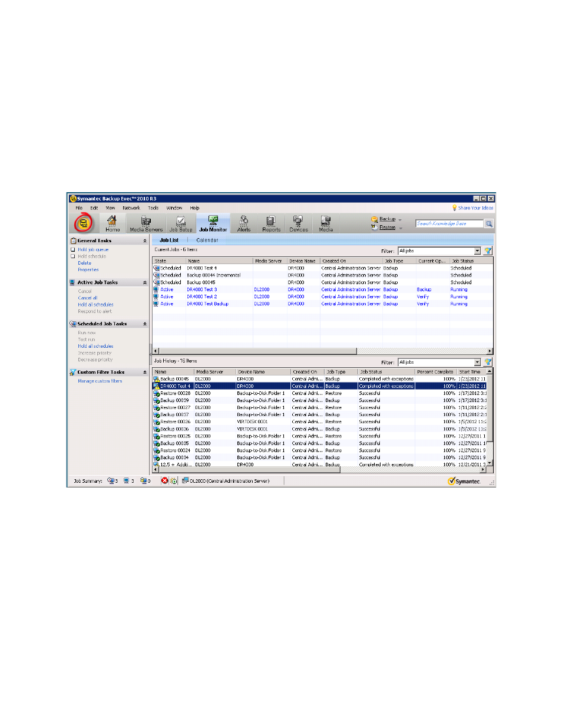The width and height of the screenshot is (562, 728).
Task: Click the DL2000 server icon in status bar
Action: pos(185,480)
